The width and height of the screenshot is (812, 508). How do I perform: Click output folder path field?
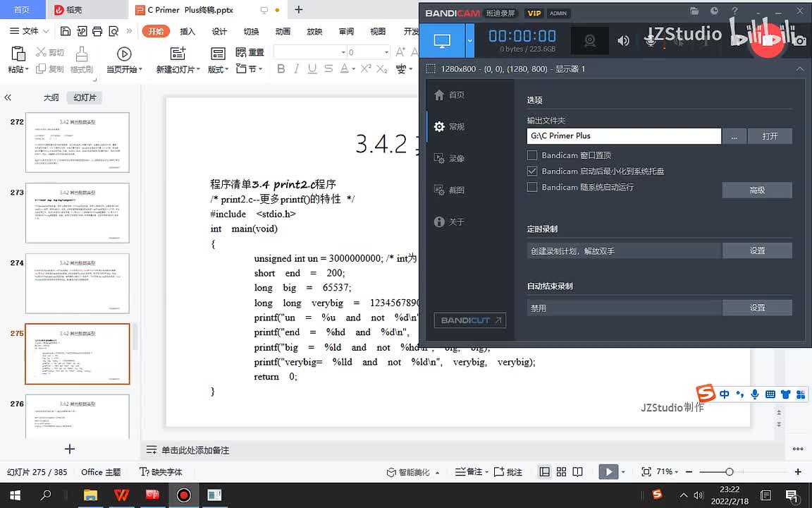click(x=624, y=135)
